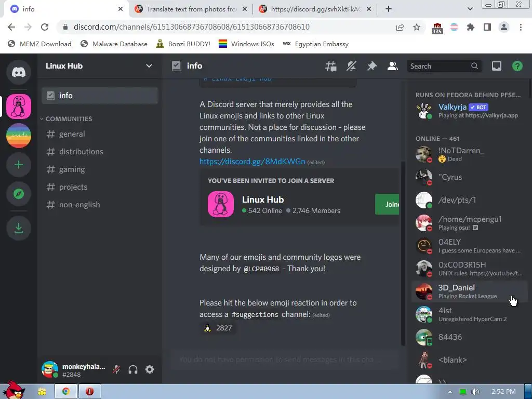Open a new Chrome tab
Screen dimensions: 532x399
[x=389, y=9]
